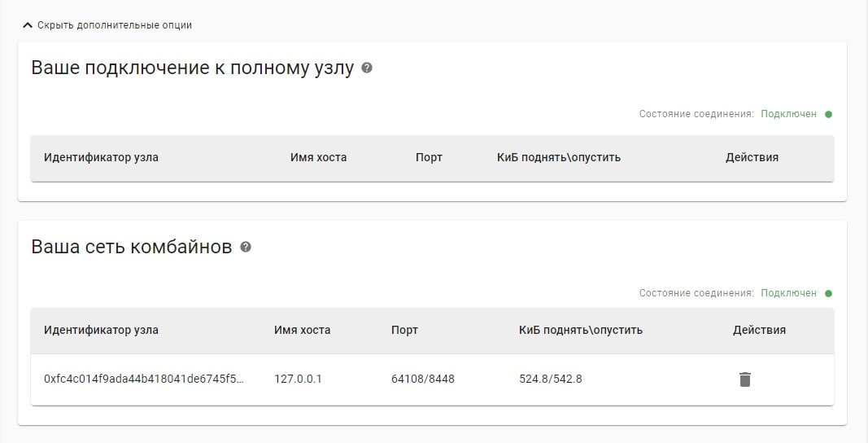The width and height of the screenshot is (868, 443).
Task: Click "Порт" header in full node table
Action: pyautogui.click(x=429, y=157)
